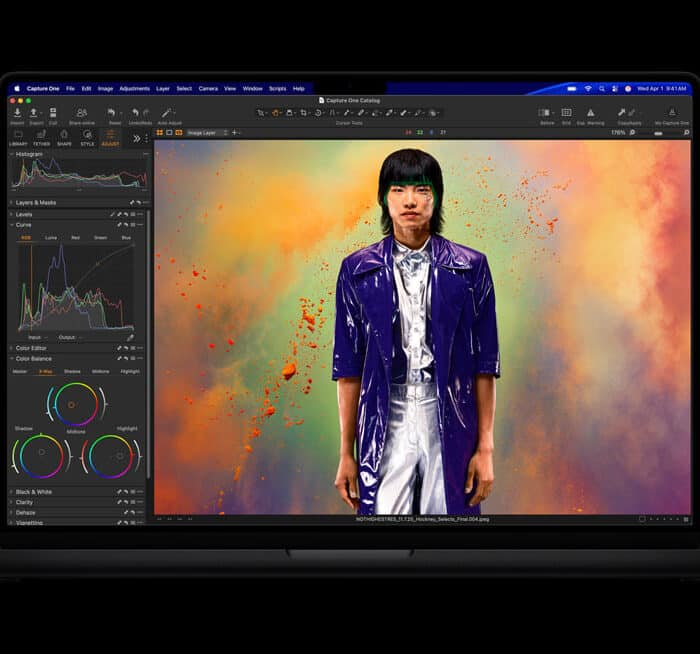The image size is (700, 654).
Task: Select the pointer cursor tool
Action: (x=260, y=113)
